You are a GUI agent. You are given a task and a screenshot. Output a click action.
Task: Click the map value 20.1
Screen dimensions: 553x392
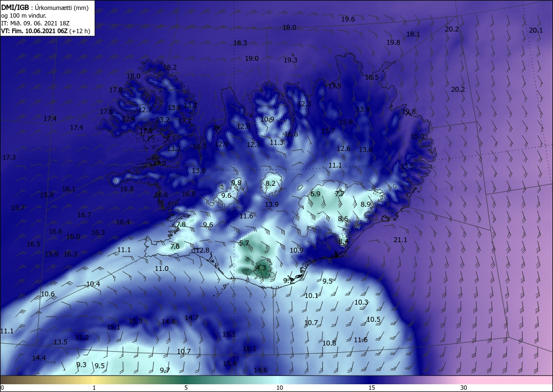tap(536, 30)
